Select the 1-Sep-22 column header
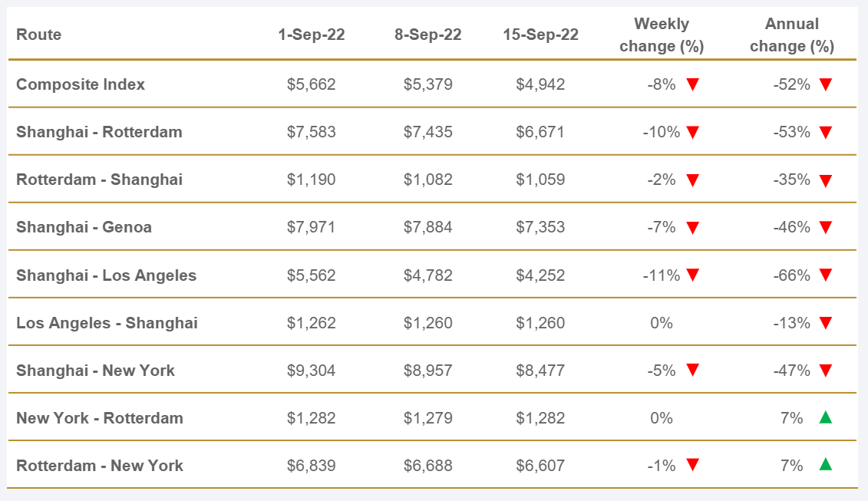 point(311,35)
